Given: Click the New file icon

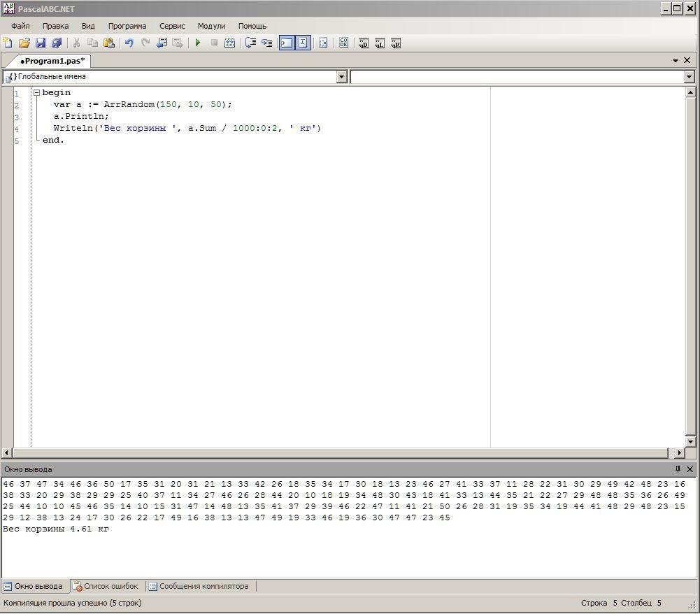Looking at the screenshot, I should pyautogui.click(x=8, y=43).
